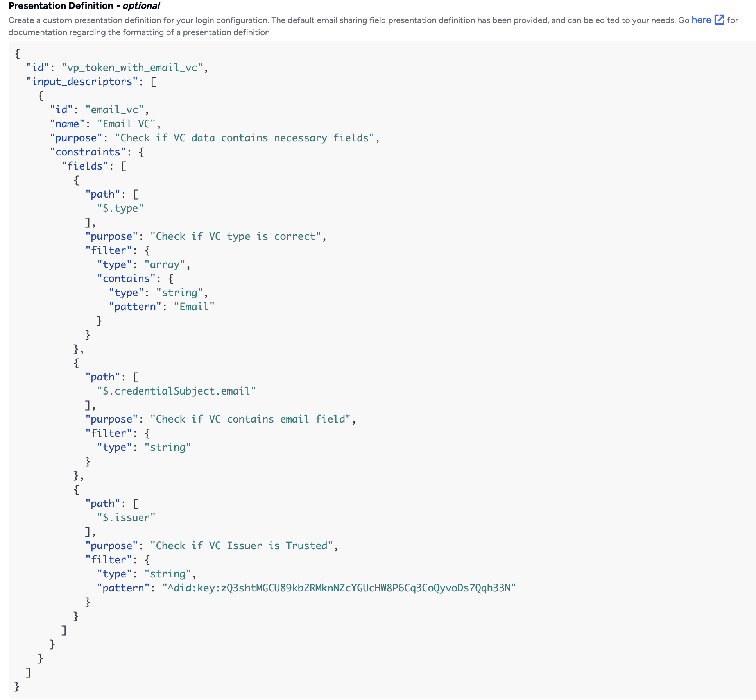Click the "Presentation Definition - optional" heading
Viewport: 756px width, 700px height.
tap(84, 6)
